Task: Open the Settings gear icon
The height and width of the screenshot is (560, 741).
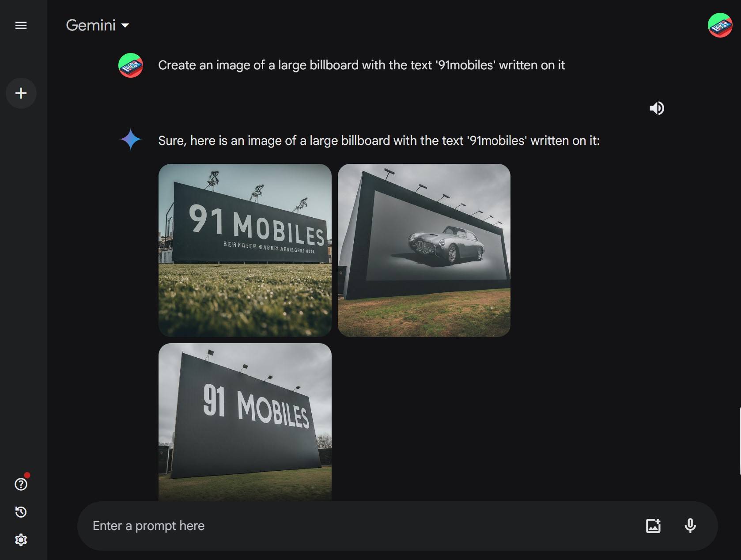Action: point(21,540)
